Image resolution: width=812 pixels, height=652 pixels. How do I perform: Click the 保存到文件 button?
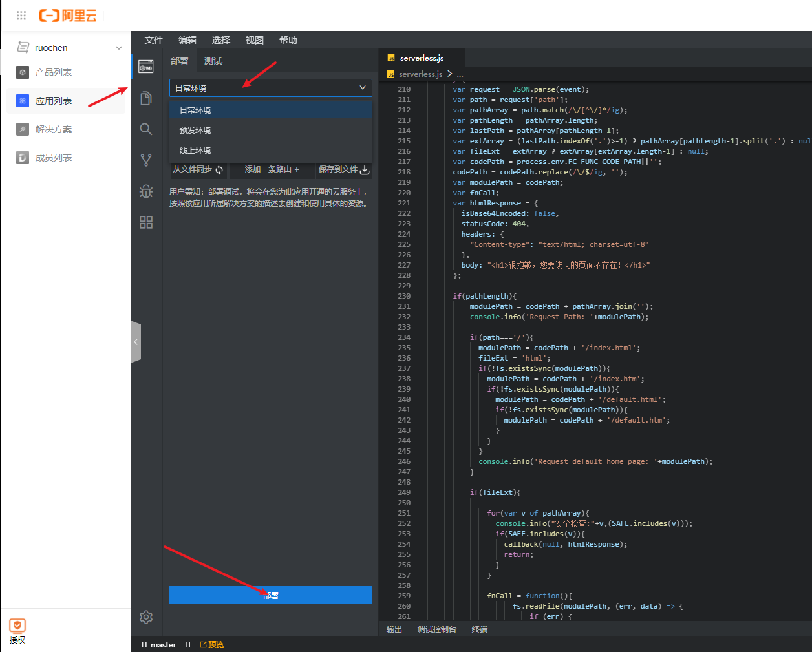pyautogui.click(x=344, y=169)
